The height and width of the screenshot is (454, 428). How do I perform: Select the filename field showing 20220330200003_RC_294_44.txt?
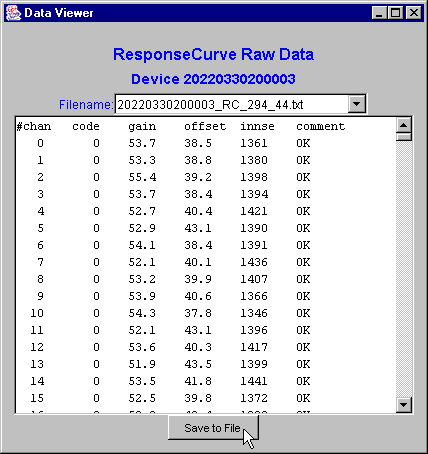click(232, 104)
